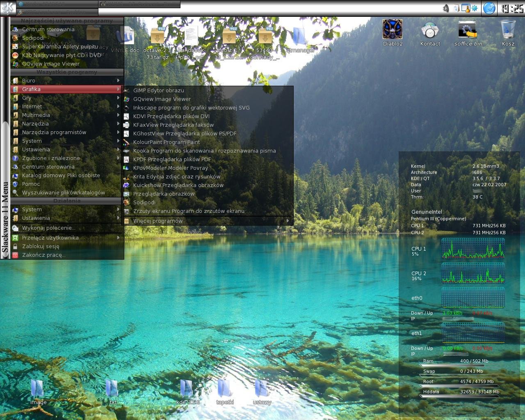525x420 pixels.
Task: Open Kuickshow Przeglądarka obrazków
Action: 208,185
